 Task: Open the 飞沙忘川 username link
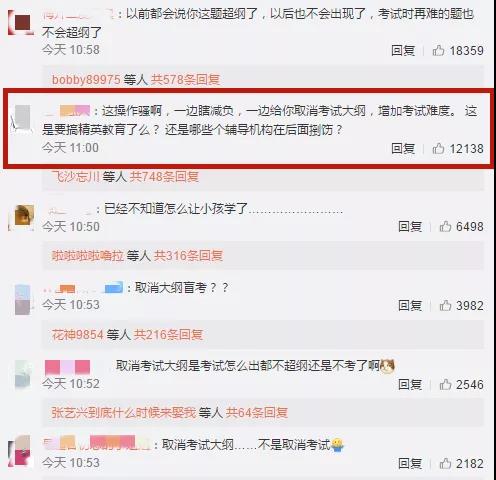pos(76,176)
